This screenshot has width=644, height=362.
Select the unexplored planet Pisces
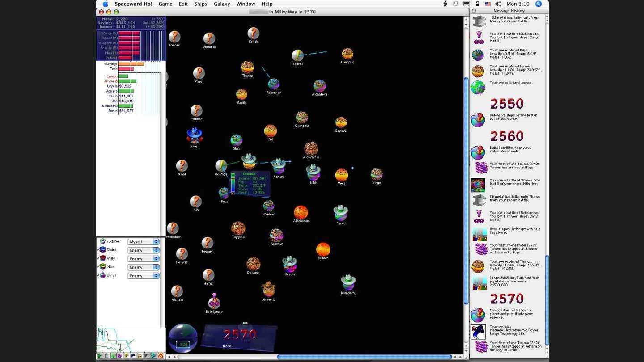[174, 37]
